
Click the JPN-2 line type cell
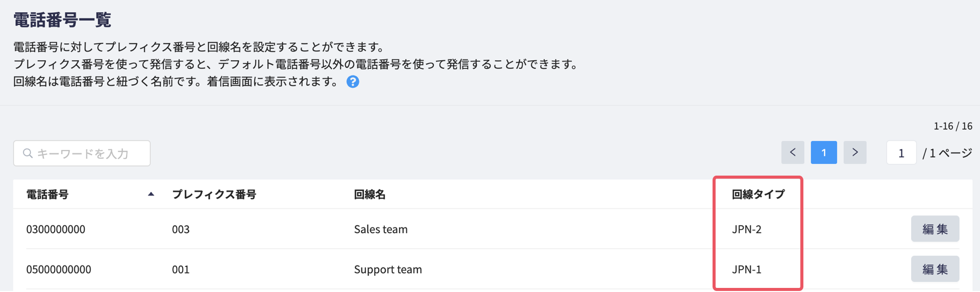point(747,229)
